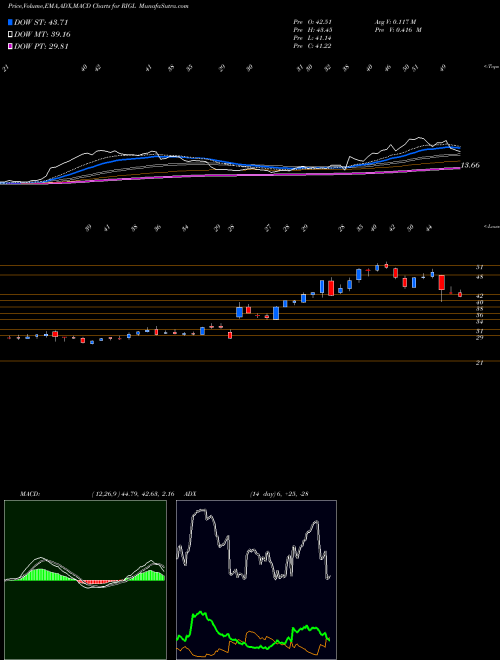Click the chart title mentioning MunafaSutra.com
500x660 pixels.
pos(98,6)
